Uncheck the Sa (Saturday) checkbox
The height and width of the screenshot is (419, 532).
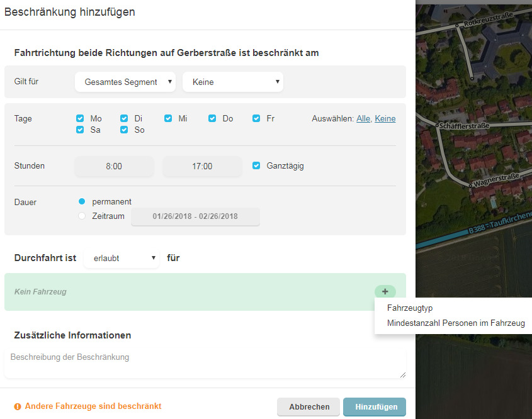point(80,130)
